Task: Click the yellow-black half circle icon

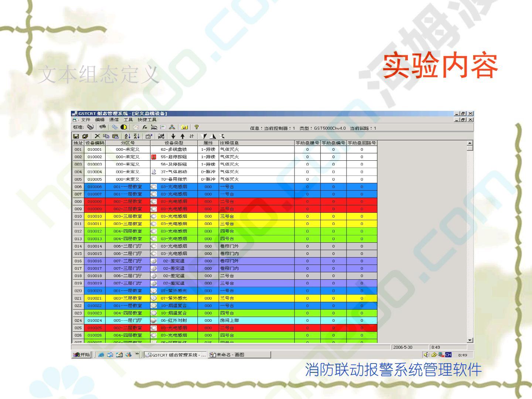Action: coord(124,127)
